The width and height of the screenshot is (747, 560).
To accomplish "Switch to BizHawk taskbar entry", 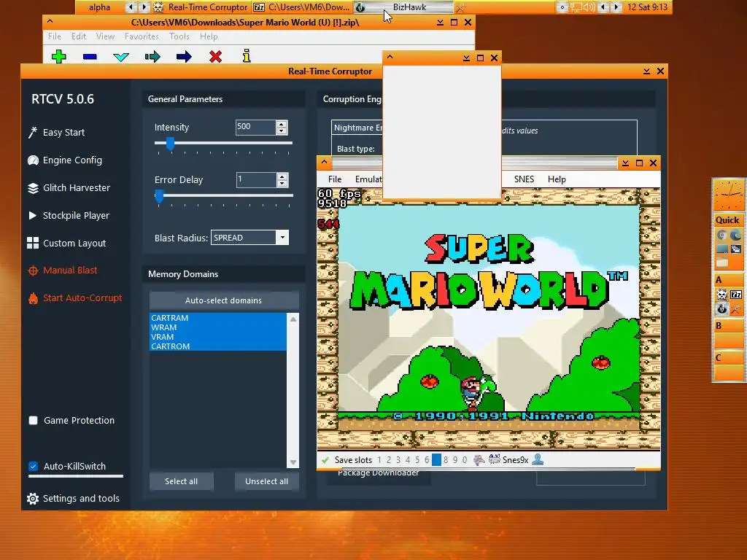I will tap(404, 7).
